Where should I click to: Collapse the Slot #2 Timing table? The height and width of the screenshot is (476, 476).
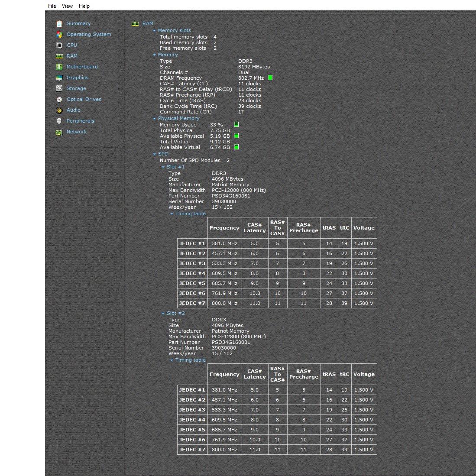pyautogui.click(x=172, y=360)
